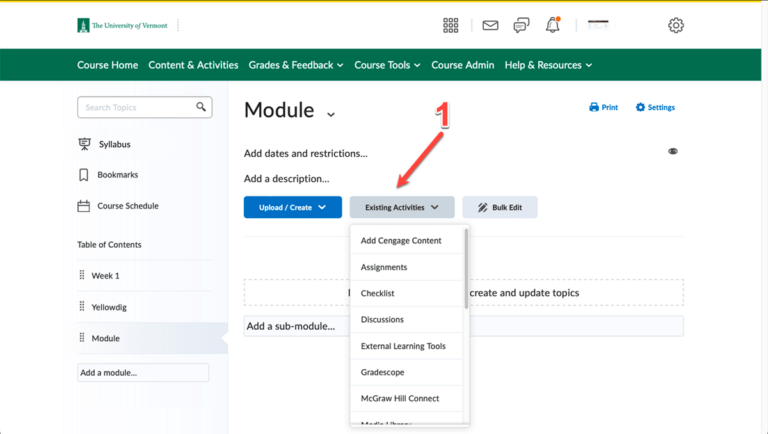The image size is (768, 434).
Task: Choose Discussions in the activities menu
Action: [x=407, y=319]
